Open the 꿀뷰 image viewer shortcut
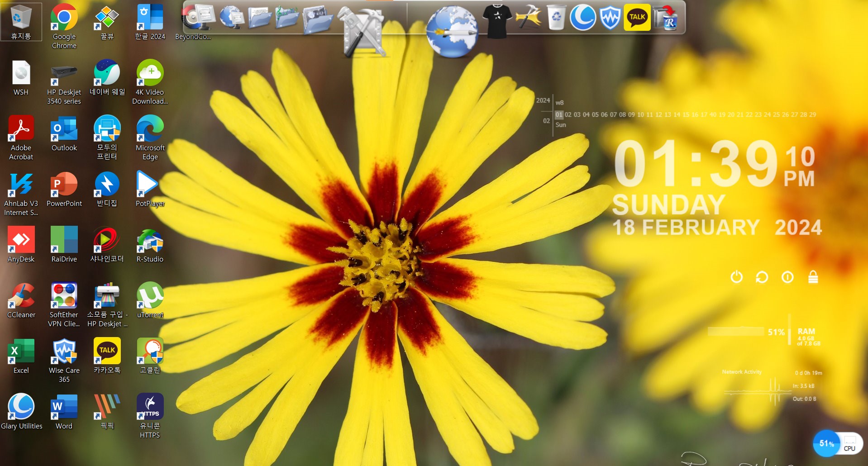868x466 pixels. [107, 22]
